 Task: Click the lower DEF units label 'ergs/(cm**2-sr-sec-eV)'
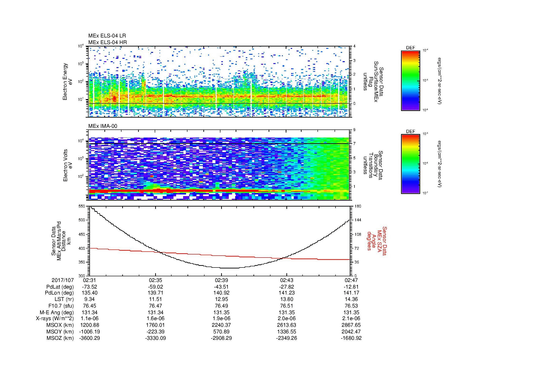point(440,164)
